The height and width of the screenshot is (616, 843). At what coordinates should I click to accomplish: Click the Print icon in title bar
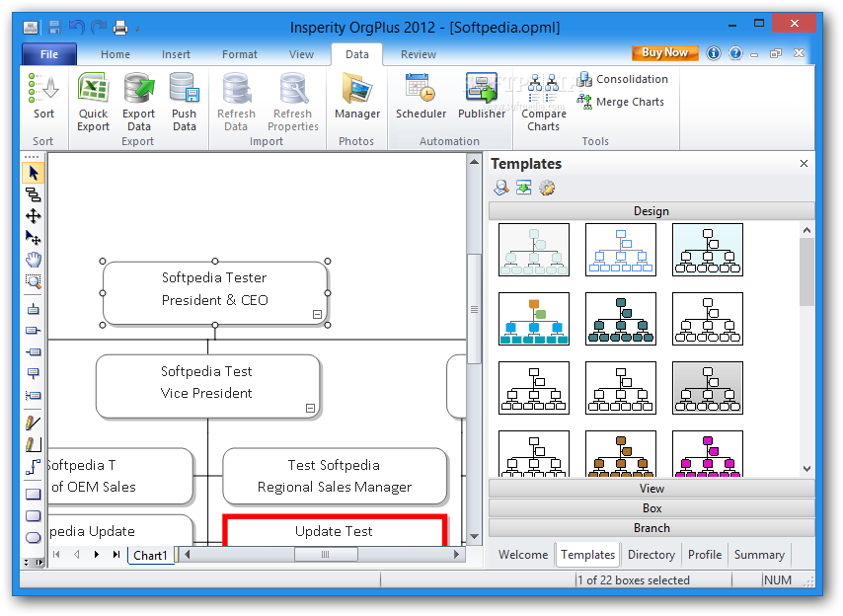(x=120, y=27)
